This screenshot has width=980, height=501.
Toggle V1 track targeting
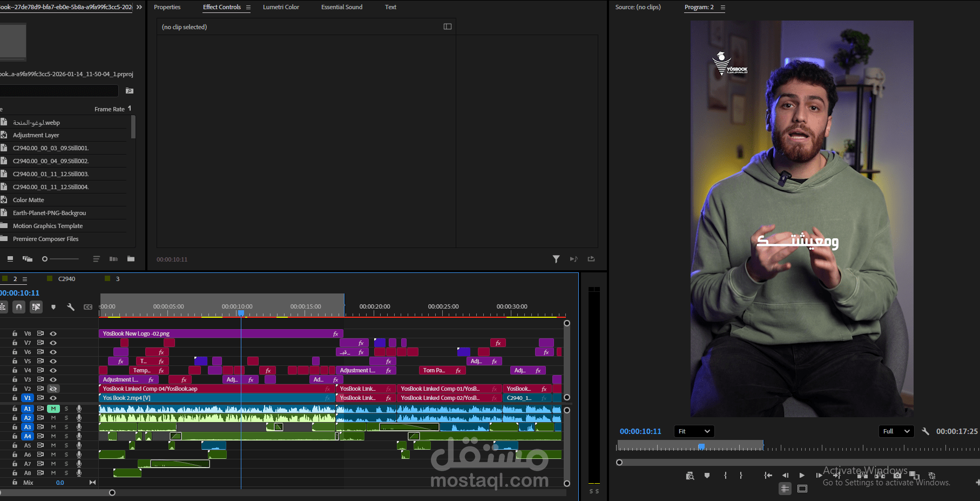pos(28,398)
